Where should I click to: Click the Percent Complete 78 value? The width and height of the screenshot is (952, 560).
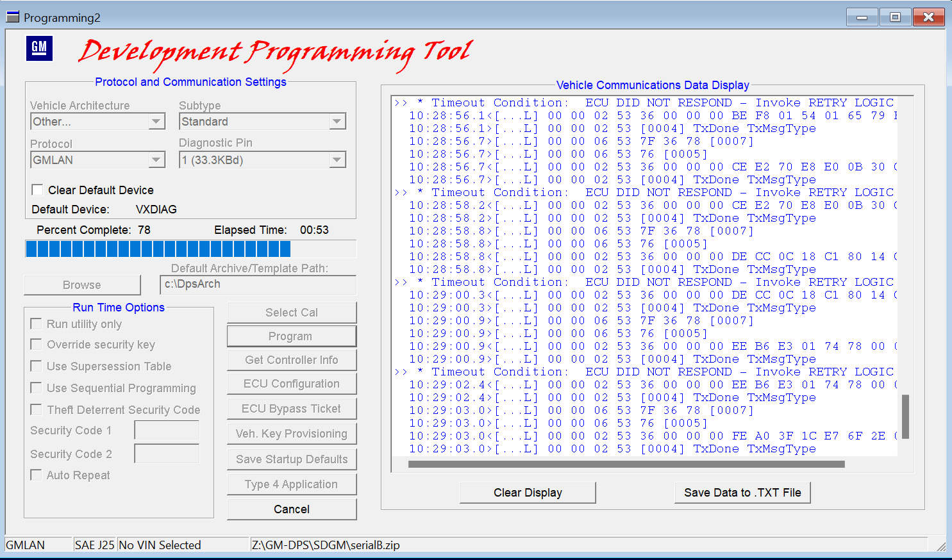pyautogui.click(x=144, y=230)
